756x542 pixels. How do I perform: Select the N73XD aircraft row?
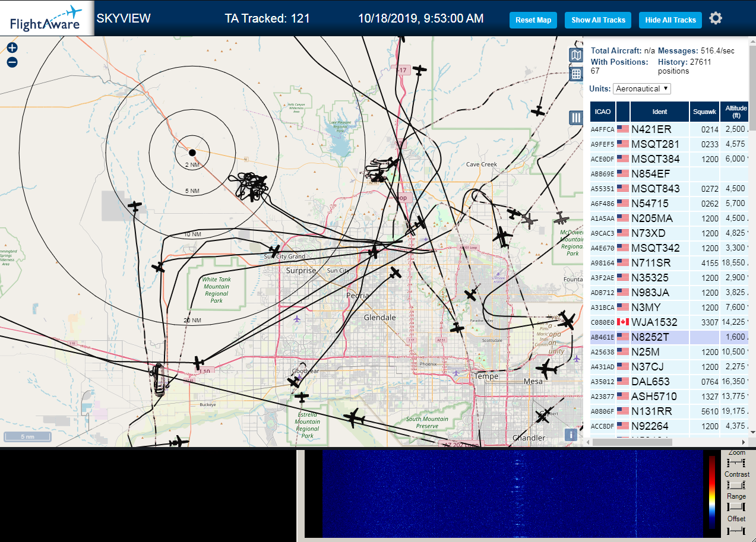coord(669,233)
